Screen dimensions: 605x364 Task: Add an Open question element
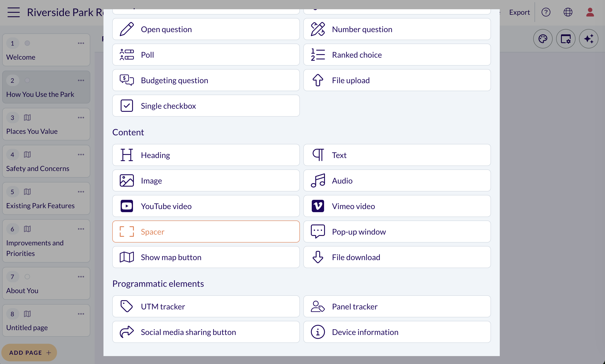[x=206, y=29]
